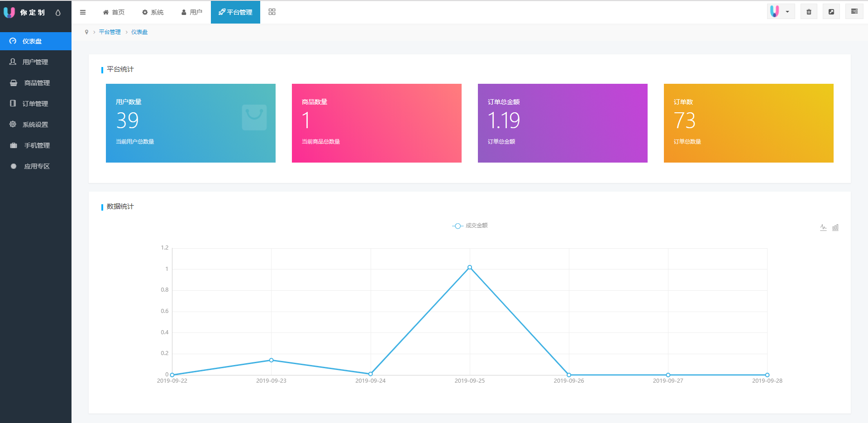Click the 2019-09-25 peak data point
The width and height of the screenshot is (868, 423).
click(470, 267)
